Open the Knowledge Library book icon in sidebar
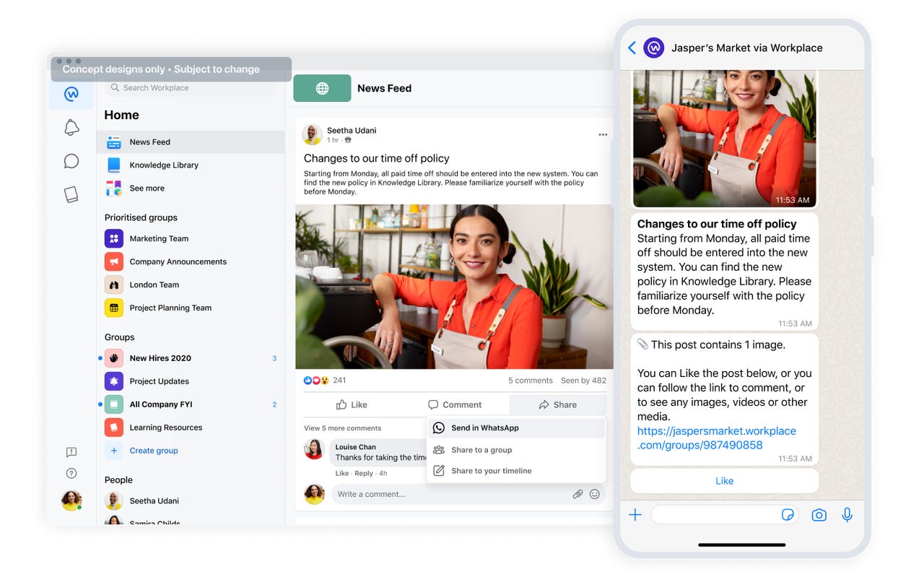 pyautogui.click(x=71, y=194)
